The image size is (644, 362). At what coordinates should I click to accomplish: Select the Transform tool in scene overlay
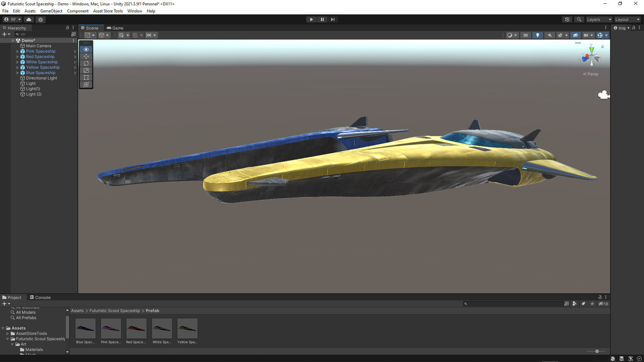(86, 84)
